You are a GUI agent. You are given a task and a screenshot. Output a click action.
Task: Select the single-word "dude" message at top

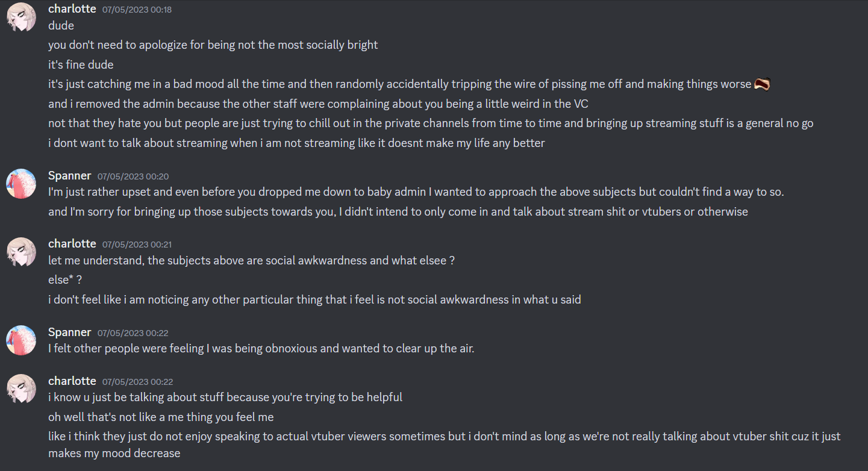pyautogui.click(x=61, y=25)
